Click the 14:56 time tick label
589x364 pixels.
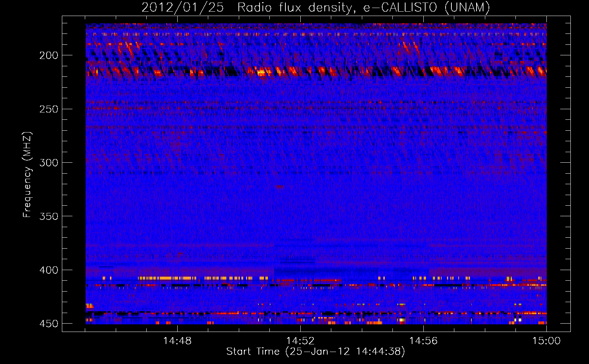click(x=423, y=341)
